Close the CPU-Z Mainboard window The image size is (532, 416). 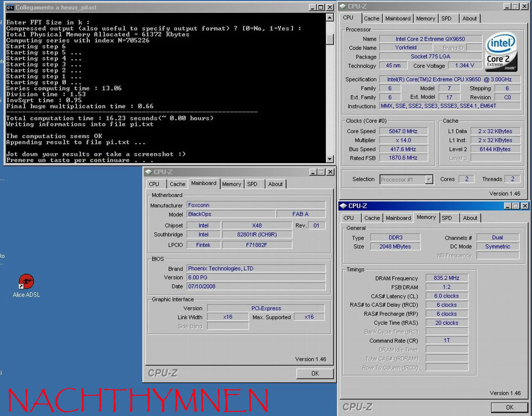[x=330, y=172]
